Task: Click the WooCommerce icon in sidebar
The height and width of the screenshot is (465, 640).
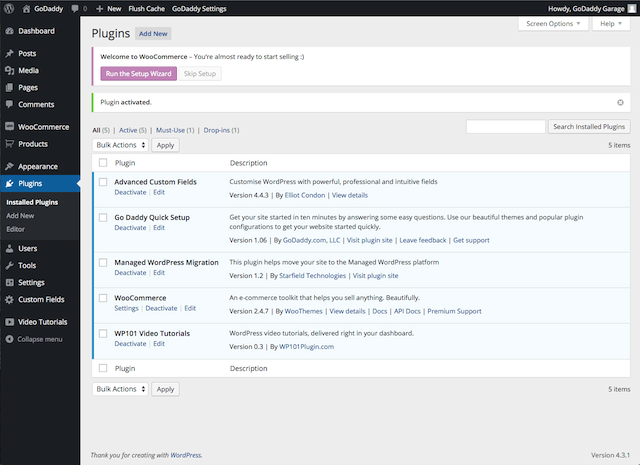Action: pyautogui.click(x=9, y=127)
